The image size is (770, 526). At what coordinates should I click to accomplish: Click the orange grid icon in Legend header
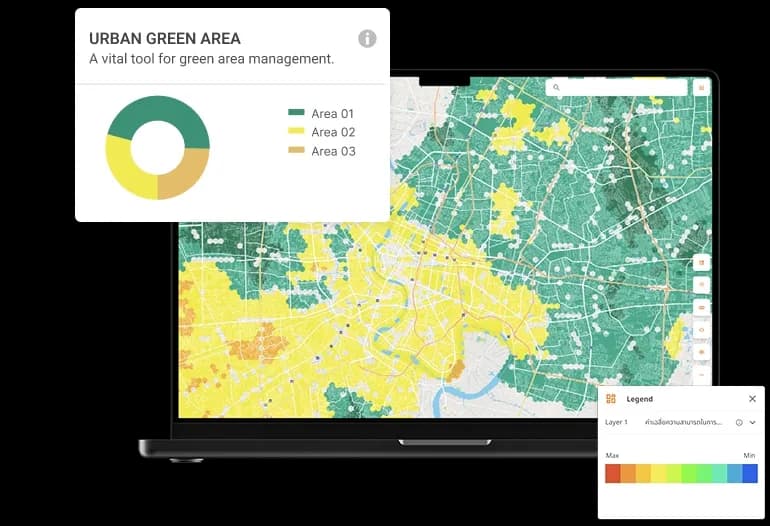610,399
